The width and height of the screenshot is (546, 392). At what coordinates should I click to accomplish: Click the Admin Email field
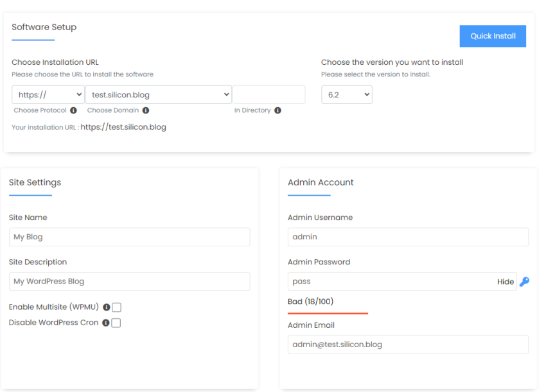[x=408, y=345]
